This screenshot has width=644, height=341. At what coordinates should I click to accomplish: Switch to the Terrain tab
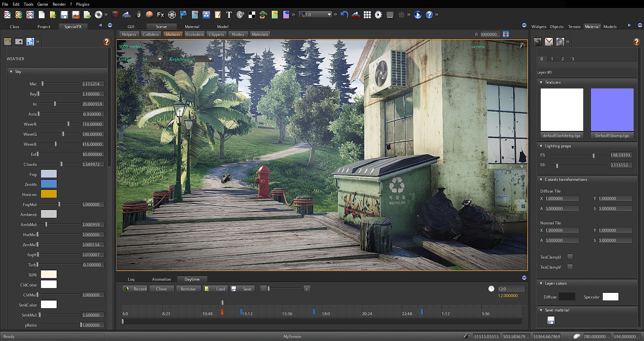pyautogui.click(x=574, y=26)
